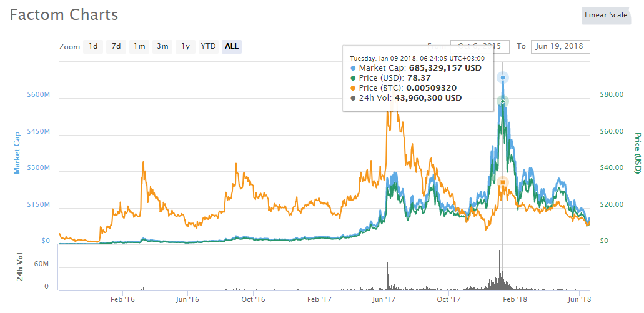Click the tooltip Market Cap value 685,329,157 USD
The image size is (644, 313).
click(x=445, y=68)
